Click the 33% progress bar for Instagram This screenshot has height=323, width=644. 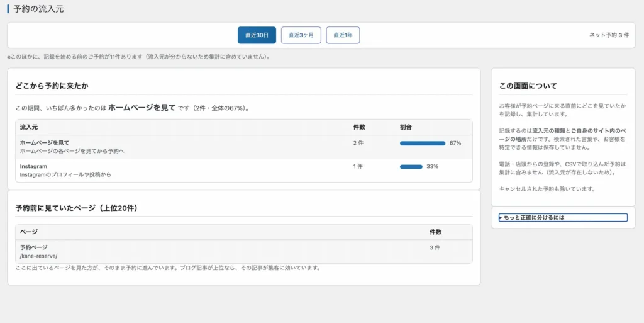click(x=411, y=167)
